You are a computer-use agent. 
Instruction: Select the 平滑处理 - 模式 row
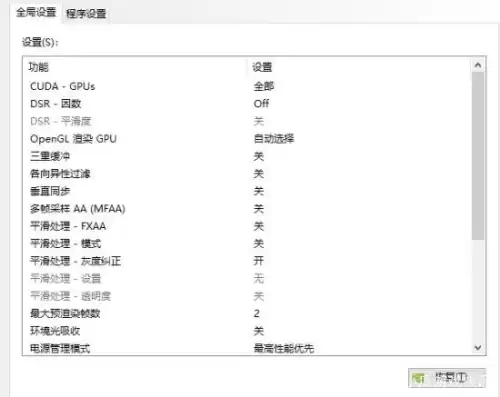coord(247,244)
